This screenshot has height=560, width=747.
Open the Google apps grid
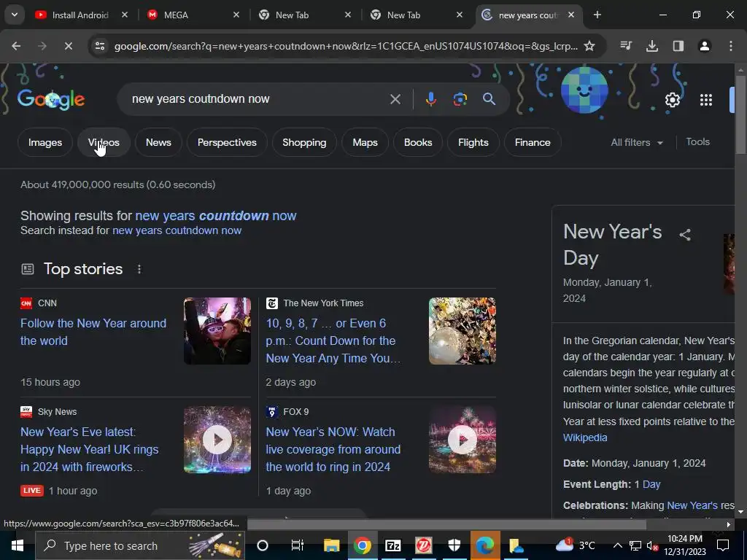click(706, 99)
